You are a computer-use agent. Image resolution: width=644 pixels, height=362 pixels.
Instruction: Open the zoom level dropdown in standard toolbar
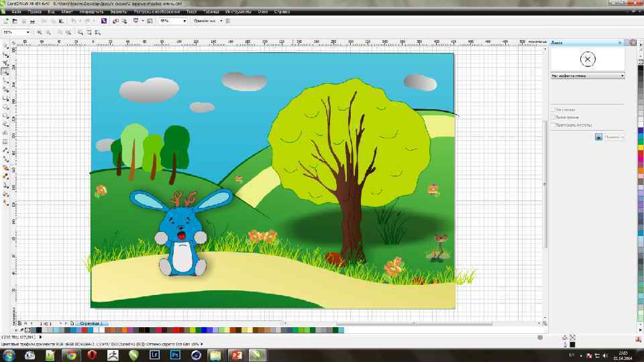coord(184,21)
